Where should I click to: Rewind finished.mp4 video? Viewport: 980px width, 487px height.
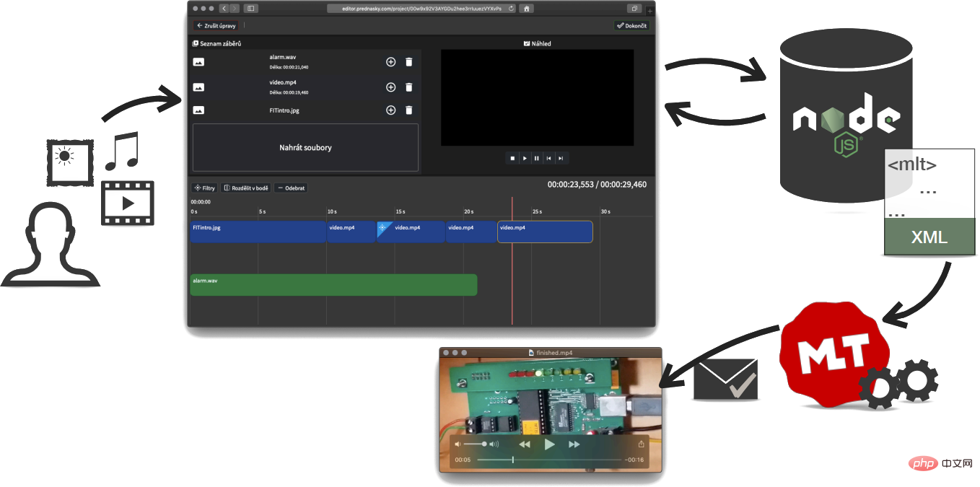click(x=525, y=444)
